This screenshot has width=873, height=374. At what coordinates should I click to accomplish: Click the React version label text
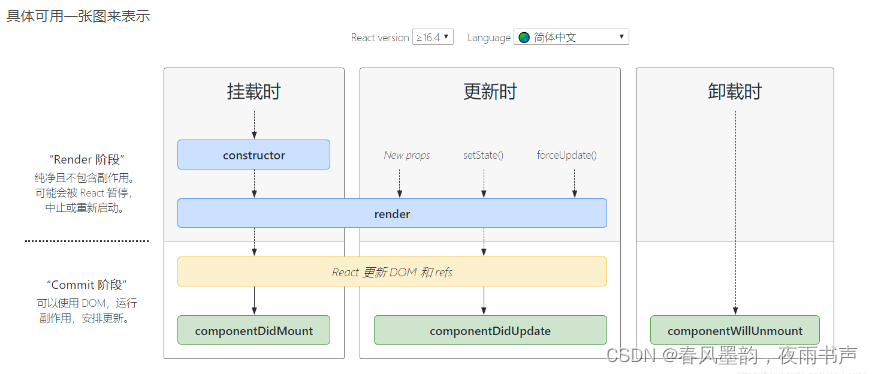click(x=380, y=37)
